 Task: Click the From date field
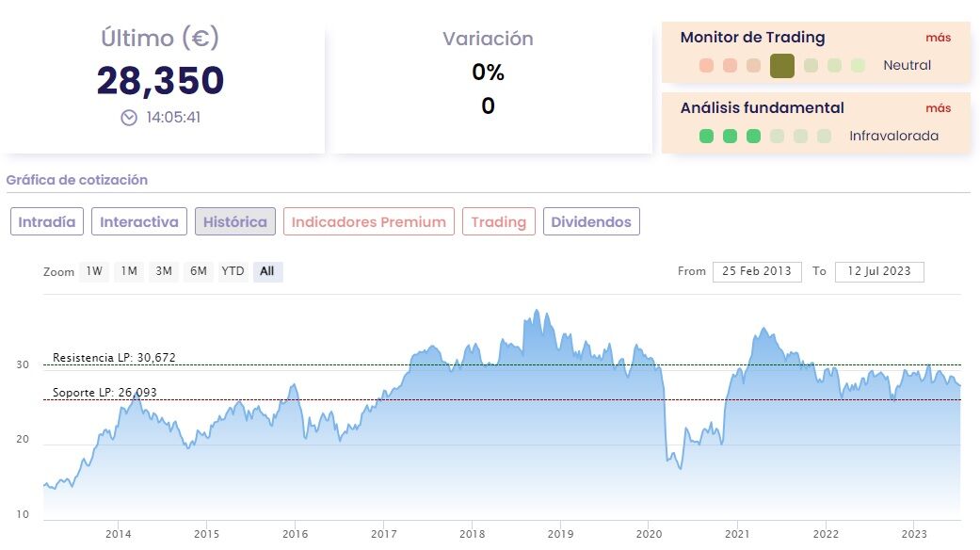pos(757,271)
